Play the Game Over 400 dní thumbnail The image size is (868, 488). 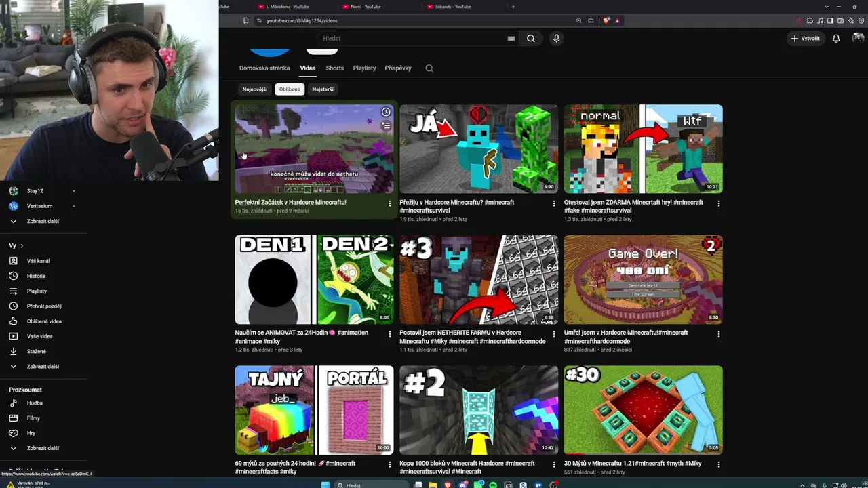pos(643,279)
